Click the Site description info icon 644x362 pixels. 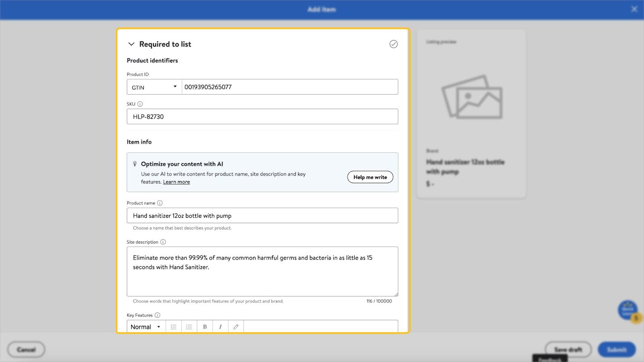tap(163, 242)
